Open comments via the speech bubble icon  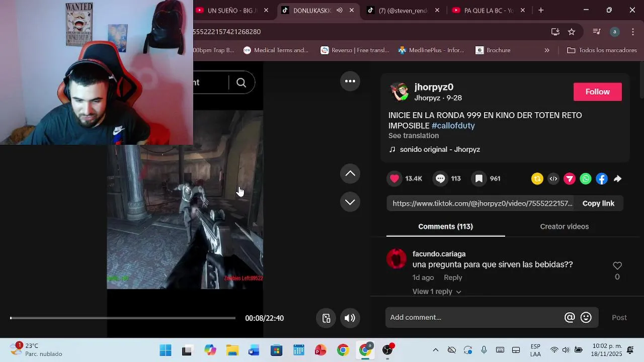pyautogui.click(x=440, y=178)
